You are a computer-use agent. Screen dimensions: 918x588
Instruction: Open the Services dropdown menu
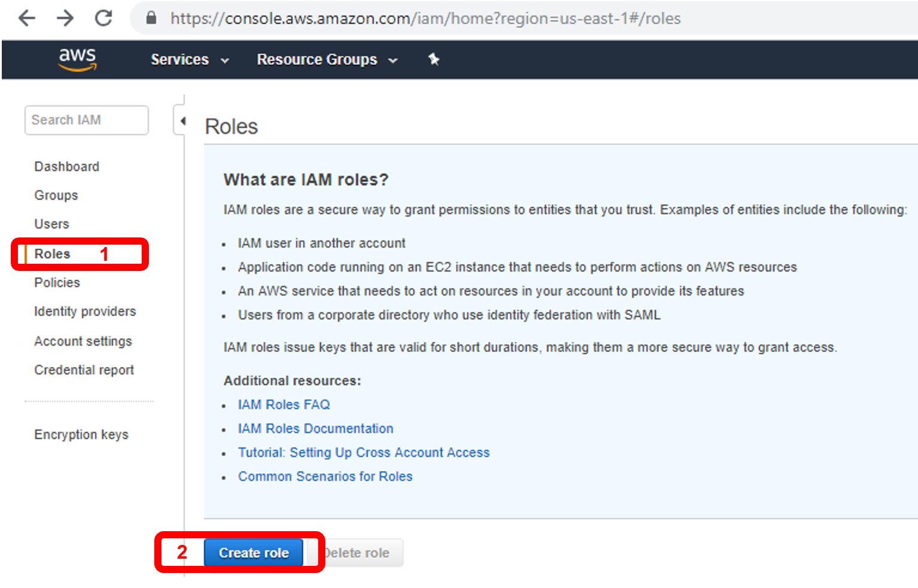190,60
